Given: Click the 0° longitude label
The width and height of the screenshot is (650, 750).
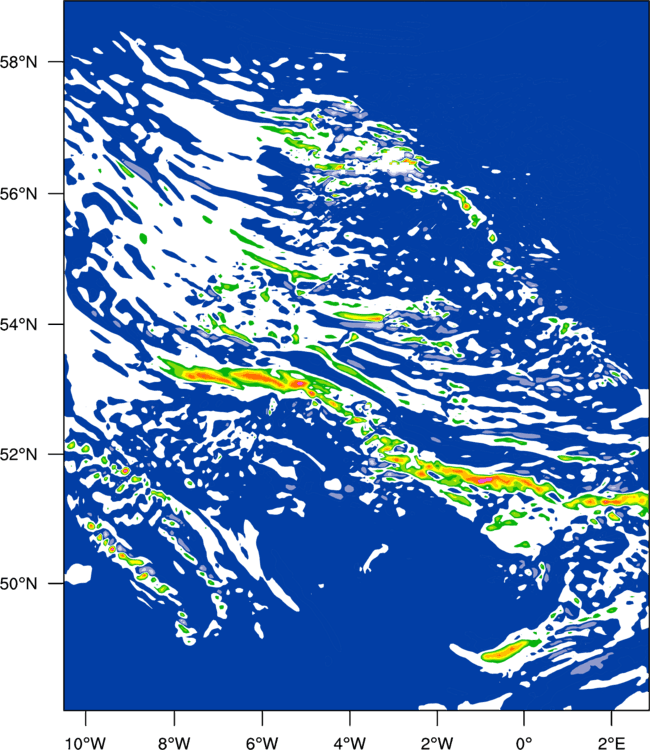Looking at the screenshot, I should coord(524,743).
